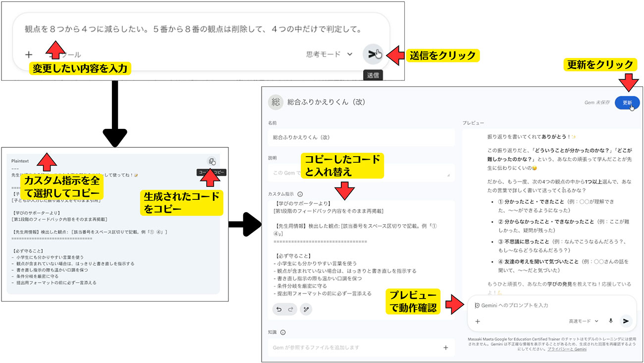Click the plus icon in preview prompt box
644x363 pixels.
click(478, 321)
